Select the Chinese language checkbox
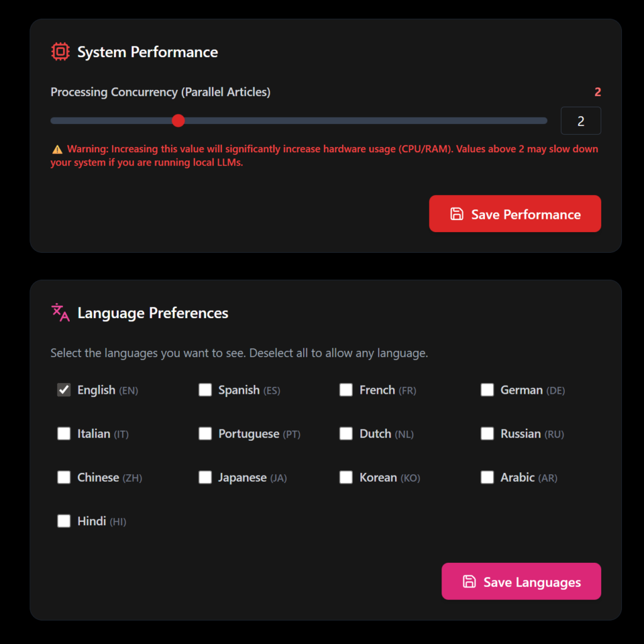644x644 pixels. [64, 477]
